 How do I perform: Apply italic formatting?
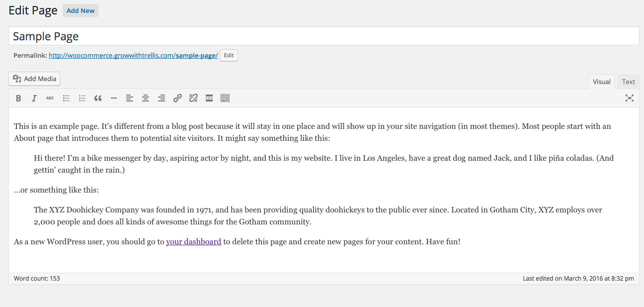[34, 98]
